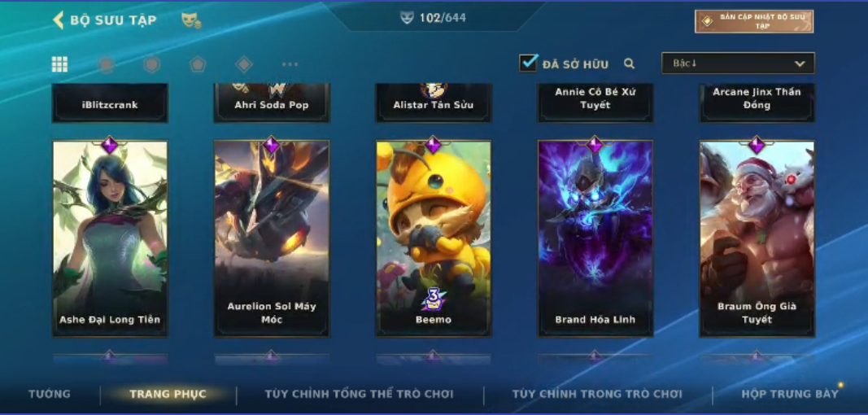Switch to Hộp Trưng Bày tab

[790, 394]
